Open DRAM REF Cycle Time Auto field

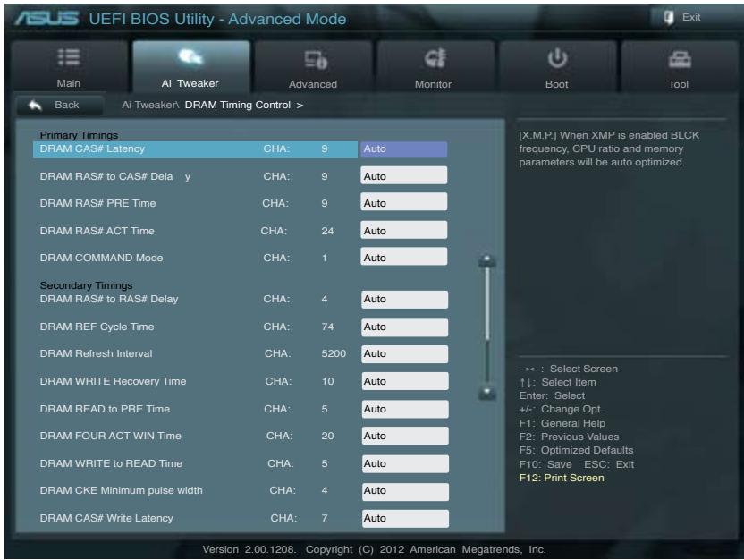(404, 327)
